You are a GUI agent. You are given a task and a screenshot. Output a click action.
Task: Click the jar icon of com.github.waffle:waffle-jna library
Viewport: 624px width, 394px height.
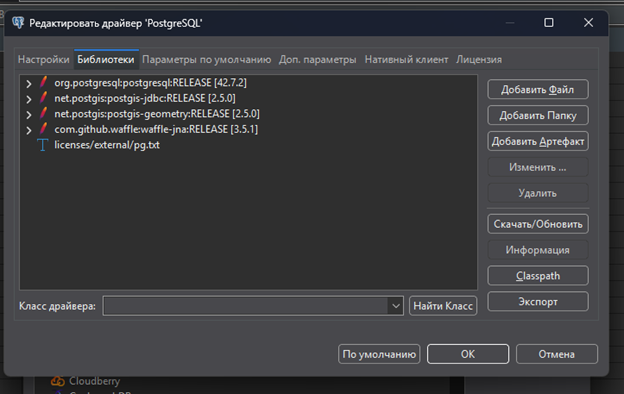[x=43, y=129]
